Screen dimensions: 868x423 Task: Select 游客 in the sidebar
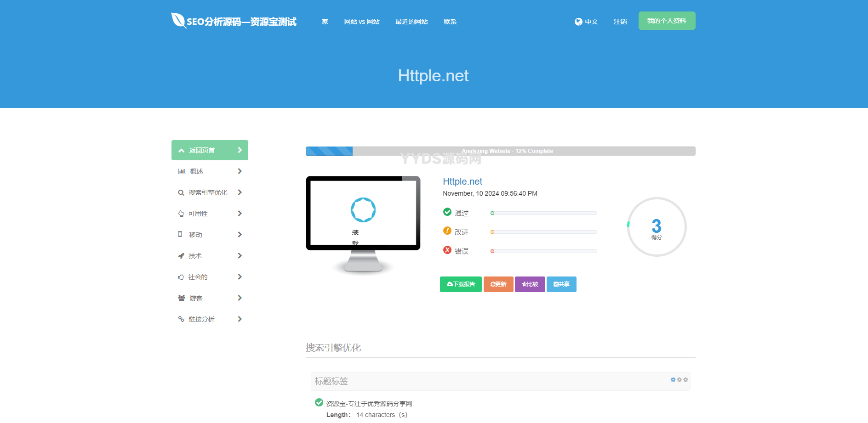coord(210,298)
